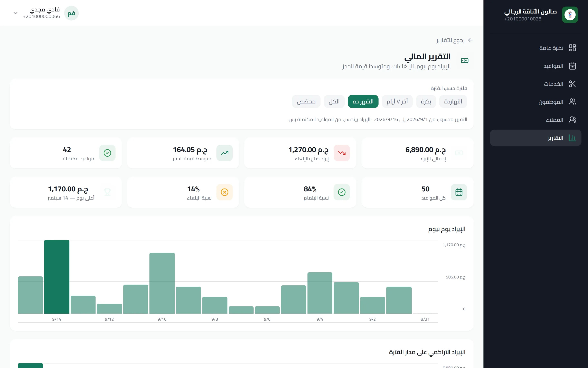Click the banknote icon beside التقرير المالي
588x368 pixels.
tap(464, 60)
